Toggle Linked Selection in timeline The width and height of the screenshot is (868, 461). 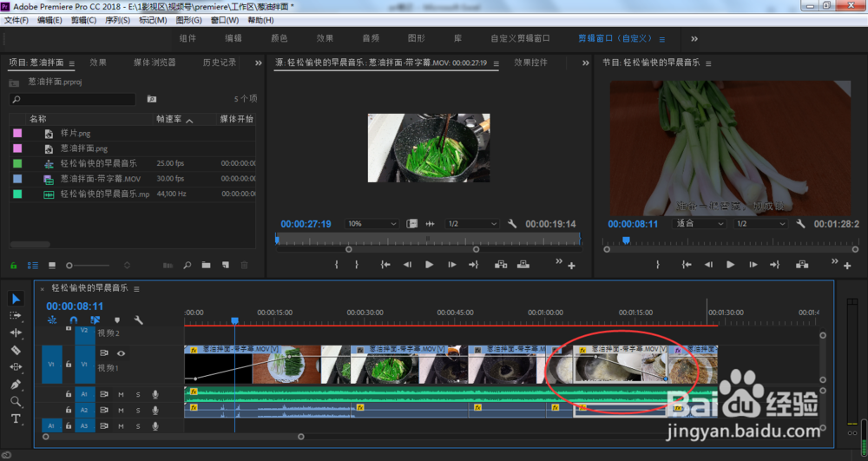point(95,319)
